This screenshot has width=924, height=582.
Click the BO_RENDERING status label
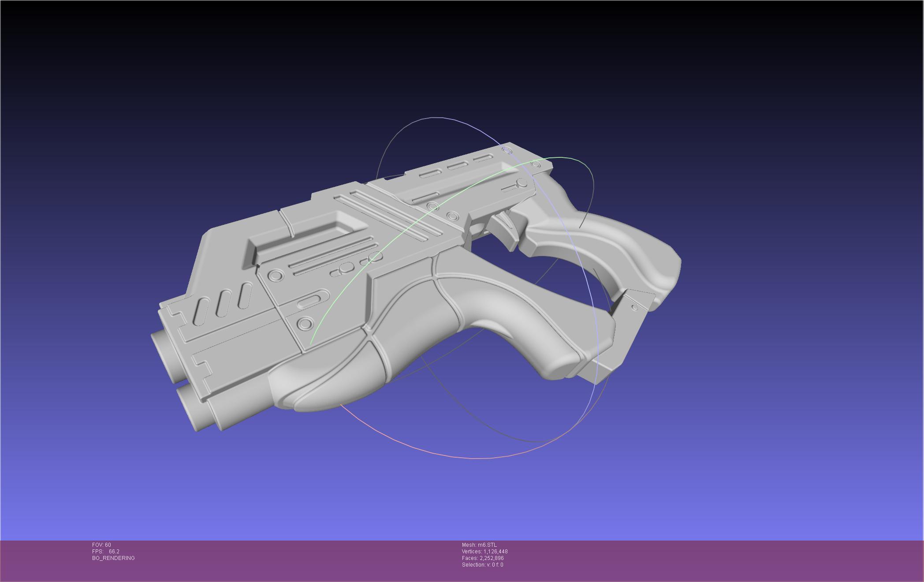click(113, 558)
